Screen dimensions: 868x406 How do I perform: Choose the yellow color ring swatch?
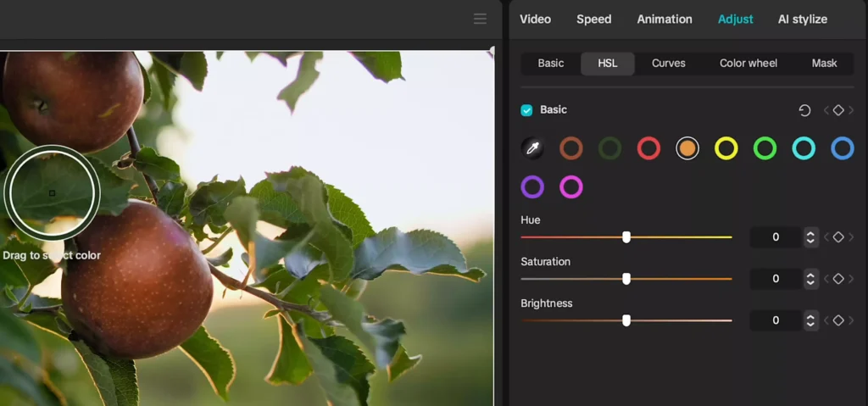pyautogui.click(x=726, y=148)
